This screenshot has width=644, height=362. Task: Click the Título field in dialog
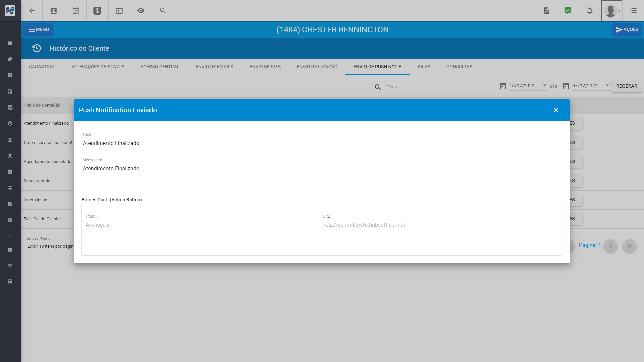(322, 143)
